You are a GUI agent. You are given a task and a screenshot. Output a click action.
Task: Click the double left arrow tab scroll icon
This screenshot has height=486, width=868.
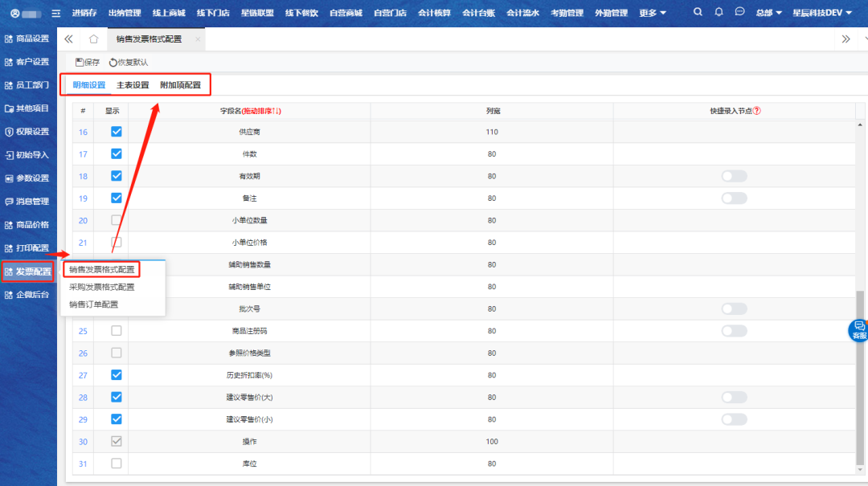68,39
